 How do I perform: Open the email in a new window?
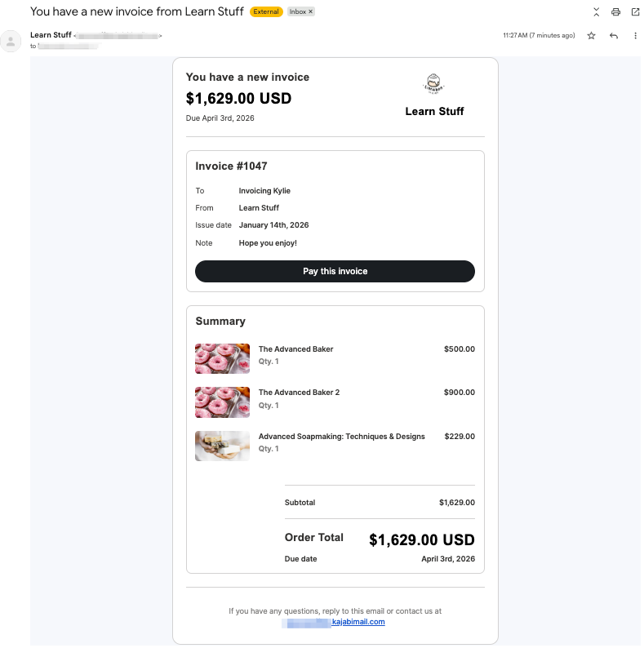click(x=636, y=12)
